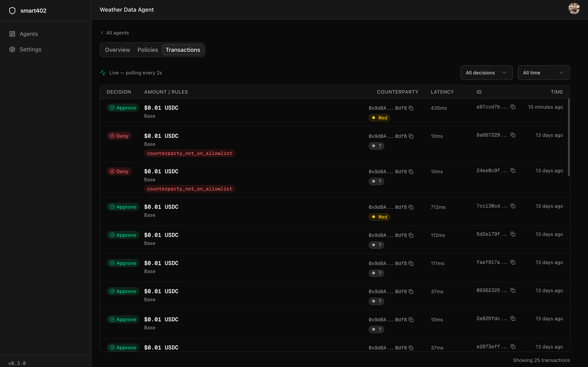Click the back chevron next to All agents
Viewport: 588px width, 367px height.
(102, 33)
